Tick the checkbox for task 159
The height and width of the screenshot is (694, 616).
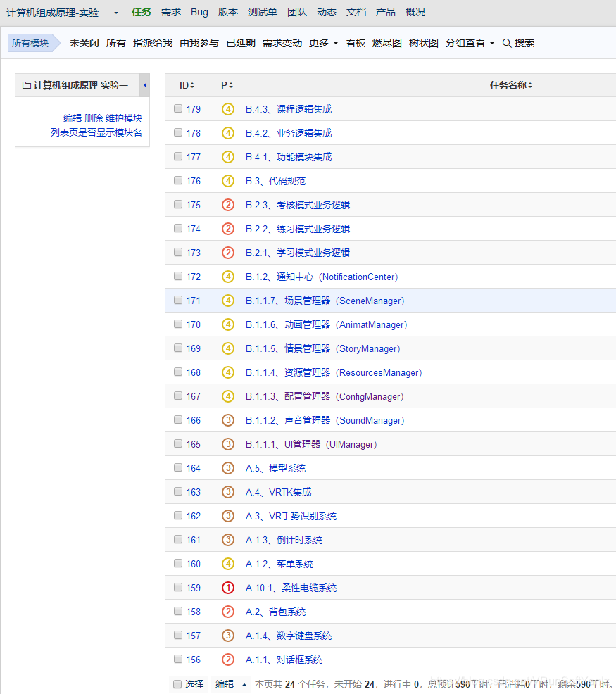178,587
